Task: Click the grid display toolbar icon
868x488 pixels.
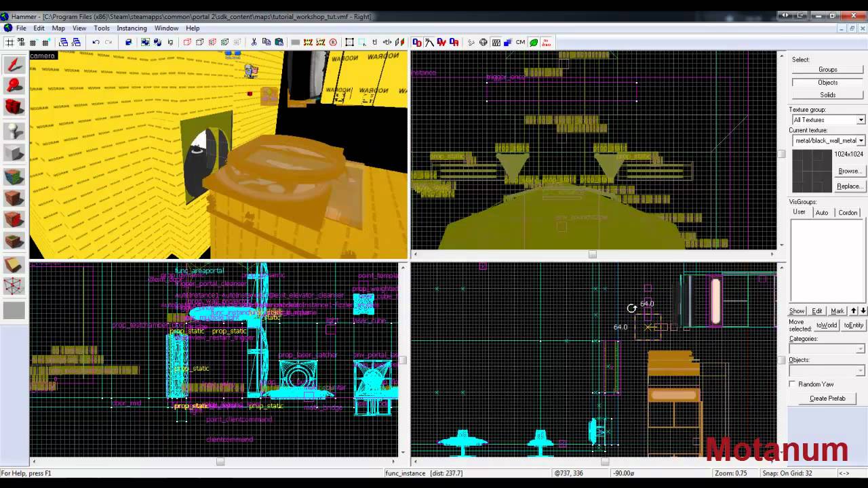Action: pyautogui.click(x=10, y=42)
